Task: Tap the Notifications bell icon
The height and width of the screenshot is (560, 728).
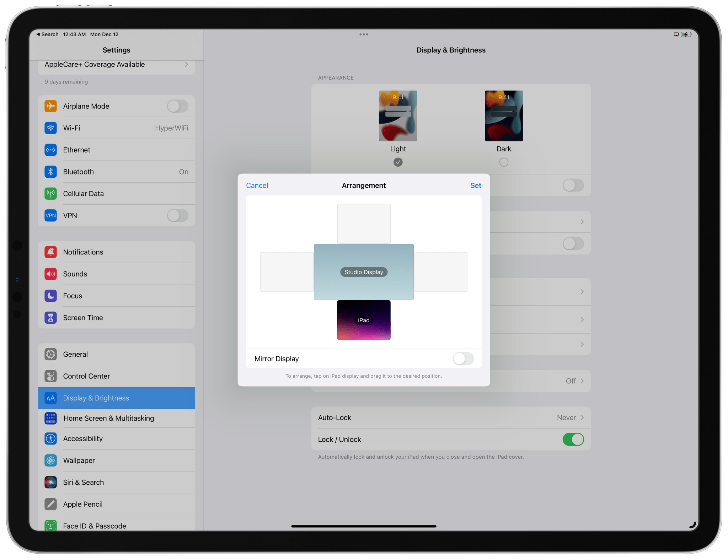Action: click(50, 252)
